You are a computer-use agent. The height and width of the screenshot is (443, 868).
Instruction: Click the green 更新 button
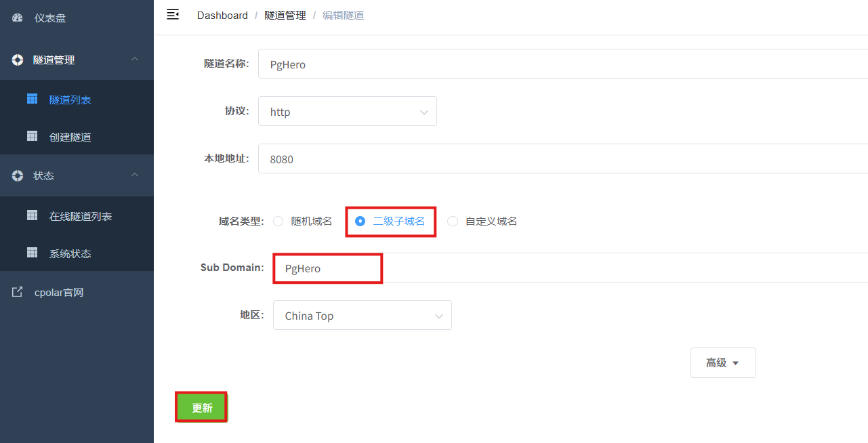tap(202, 407)
